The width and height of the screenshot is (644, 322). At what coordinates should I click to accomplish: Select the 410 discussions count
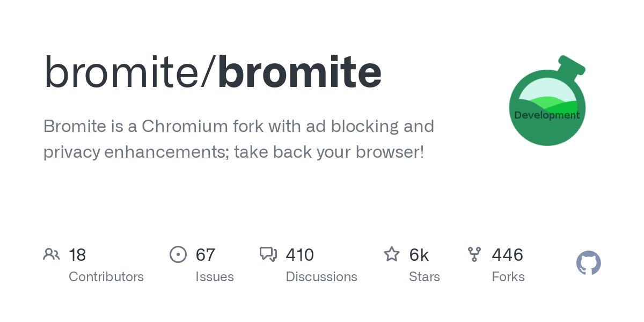pyautogui.click(x=299, y=254)
